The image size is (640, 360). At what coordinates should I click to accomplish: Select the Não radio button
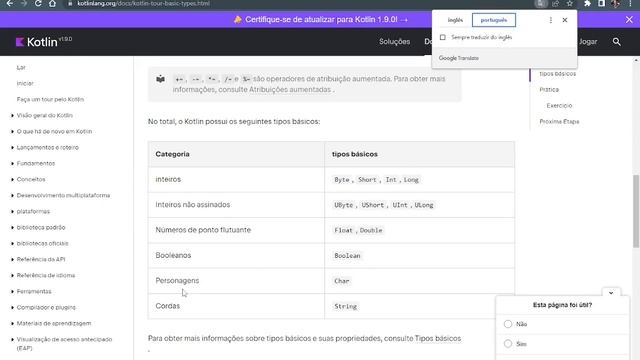point(508,324)
